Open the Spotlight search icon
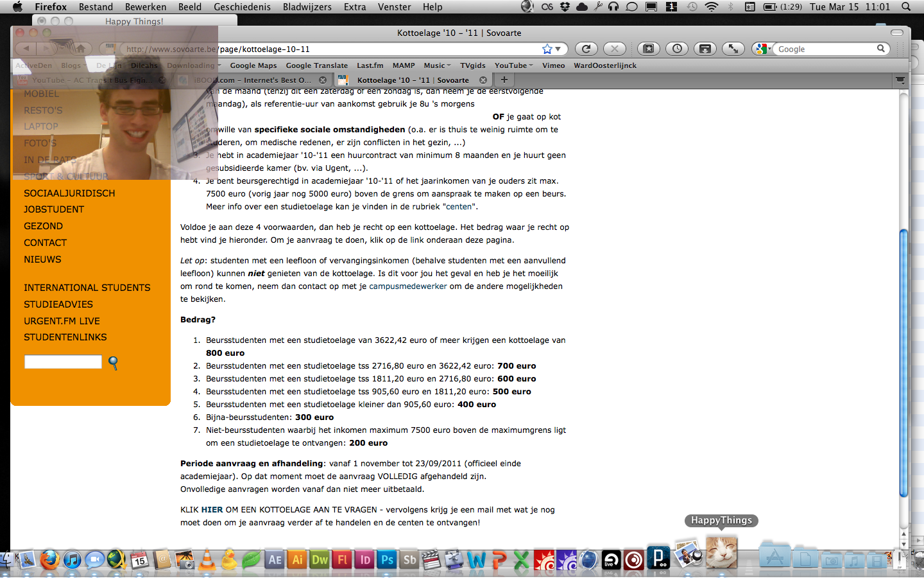 [x=906, y=6]
